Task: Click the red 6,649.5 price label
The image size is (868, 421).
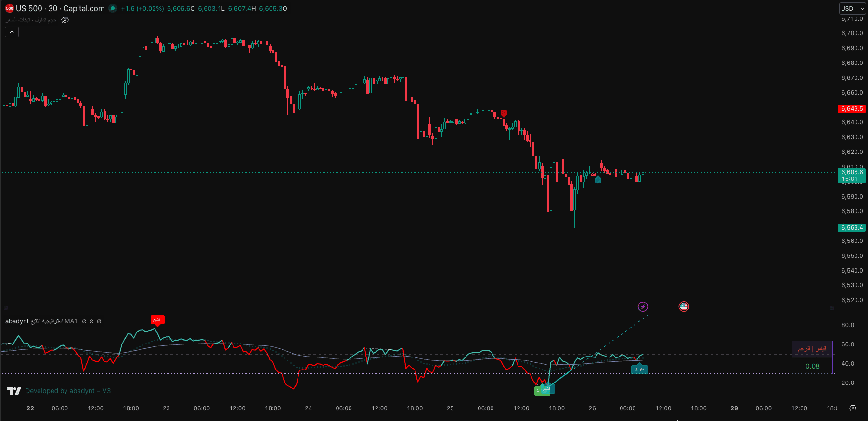Action: click(x=851, y=109)
